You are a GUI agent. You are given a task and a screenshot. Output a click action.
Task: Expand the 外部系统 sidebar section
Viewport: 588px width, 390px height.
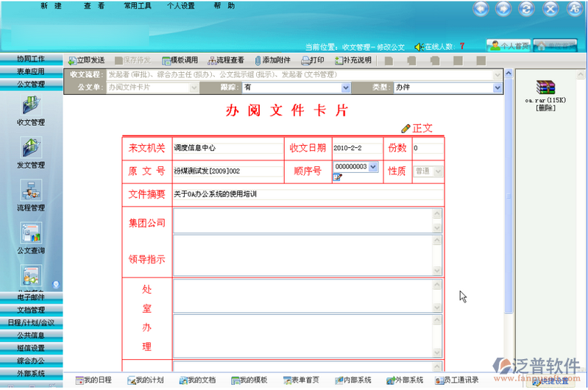click(31, 374)
